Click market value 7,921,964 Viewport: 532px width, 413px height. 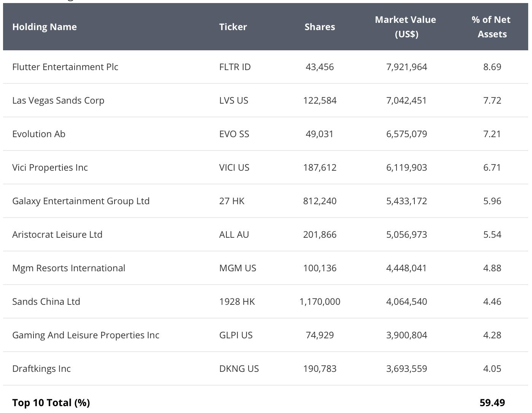click(406, 67)
